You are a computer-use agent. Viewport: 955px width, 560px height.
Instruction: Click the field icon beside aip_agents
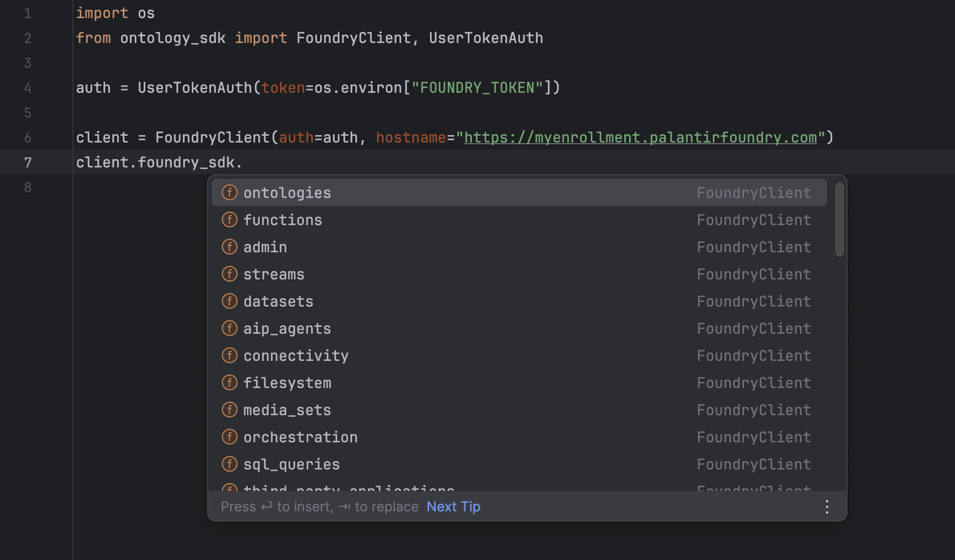229,328
